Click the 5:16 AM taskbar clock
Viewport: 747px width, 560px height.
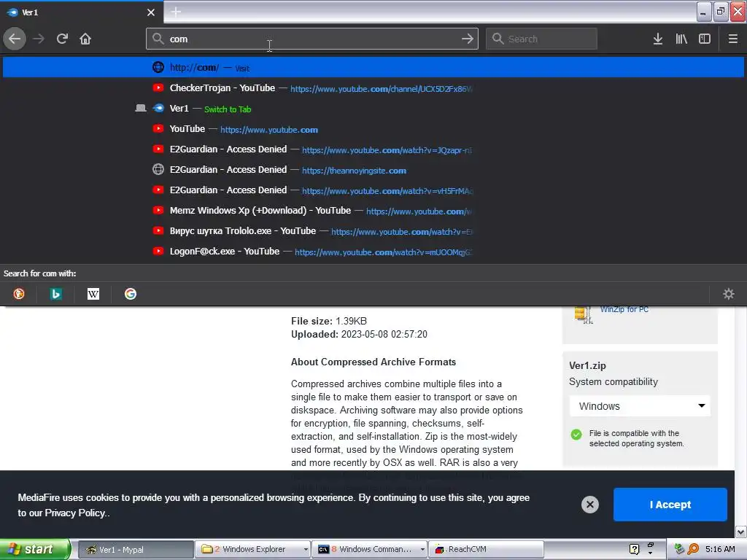pos(720,549)
